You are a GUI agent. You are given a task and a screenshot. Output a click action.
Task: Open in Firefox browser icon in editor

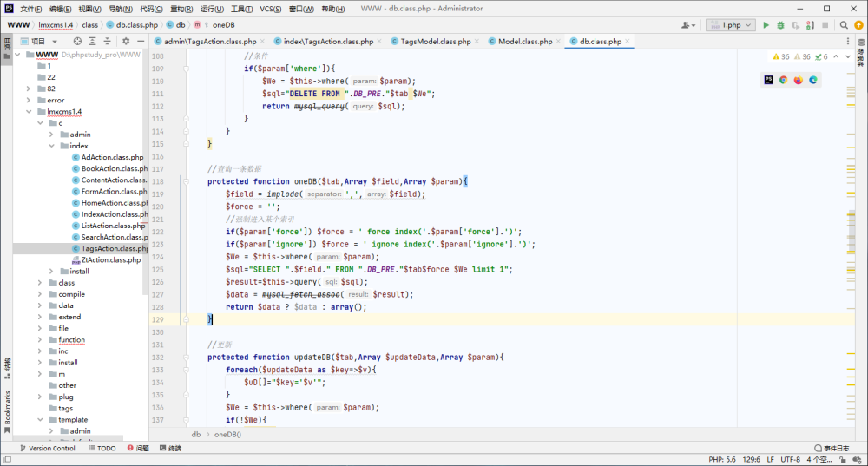tap(799, 80)
